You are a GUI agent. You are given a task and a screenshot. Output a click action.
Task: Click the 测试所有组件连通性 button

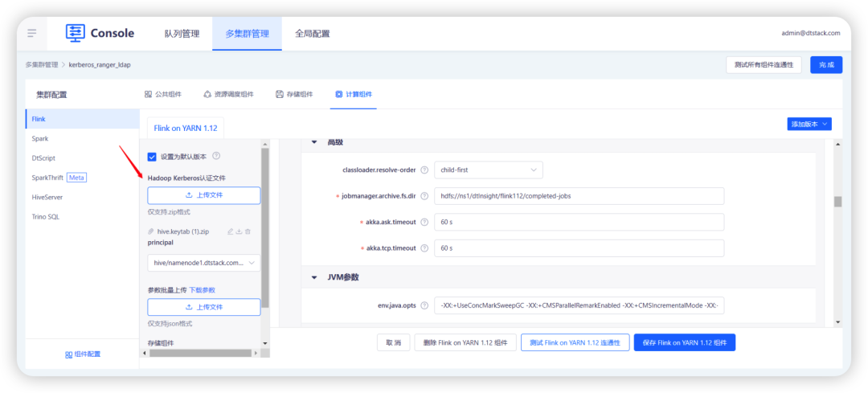764,65
